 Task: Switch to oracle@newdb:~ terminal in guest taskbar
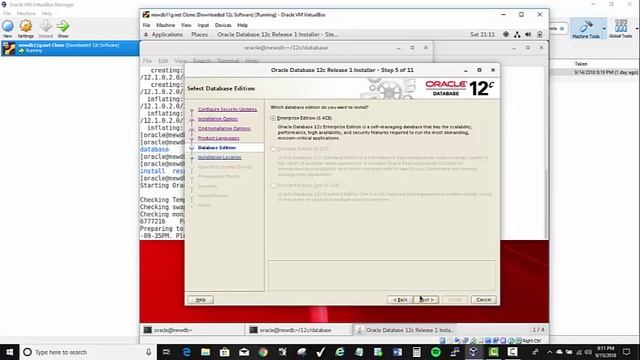[x=192, y=330]
